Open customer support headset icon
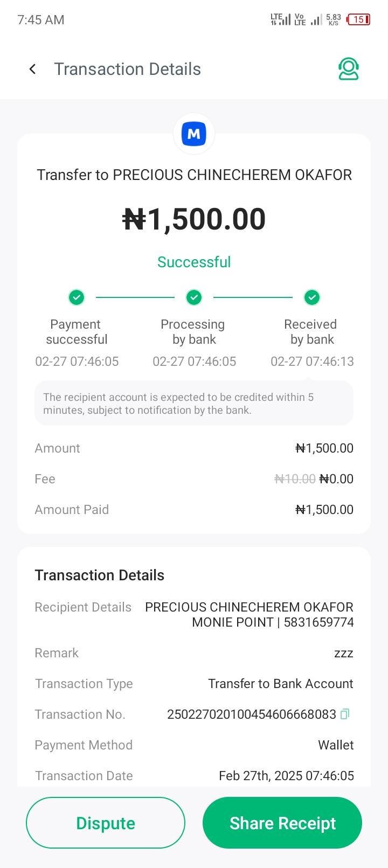 (x=348, y=69)
